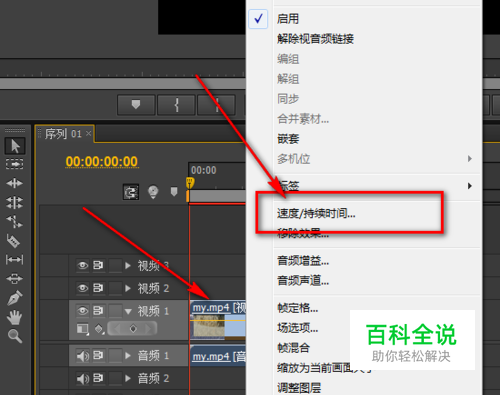Choose 速度/持续时间... from context menu
Screen dimensions: 500x395
point(316,213)
